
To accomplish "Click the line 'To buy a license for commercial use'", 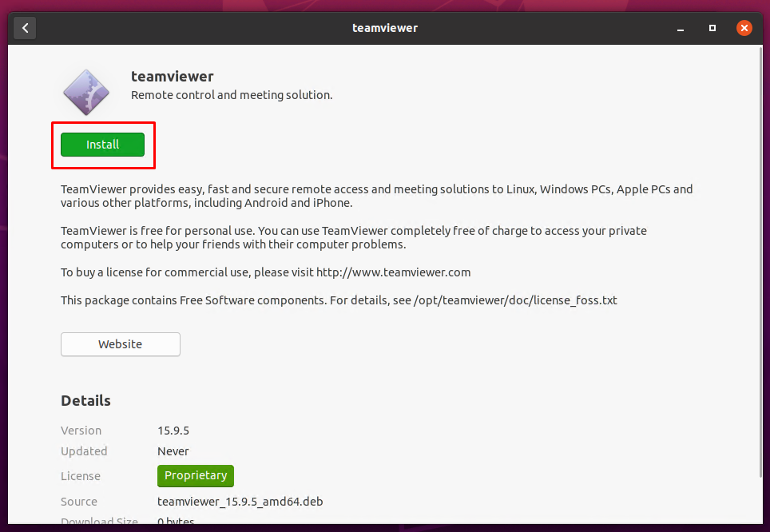I will [266, 272].
